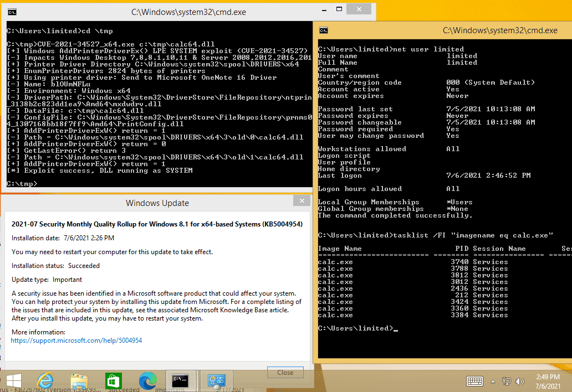
Task: Click the calc.exe row with PID 2436
Action: 413,288
